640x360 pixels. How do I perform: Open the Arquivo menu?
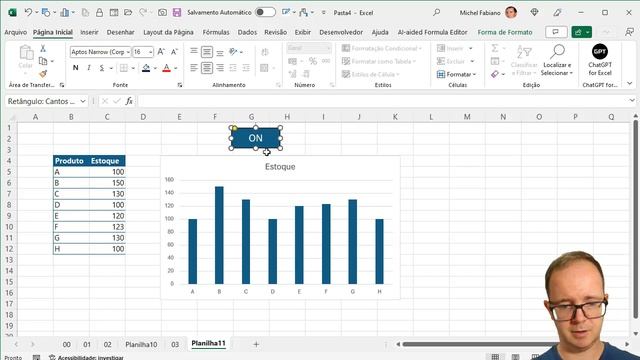pyautogui.click(x=16, y=32)
